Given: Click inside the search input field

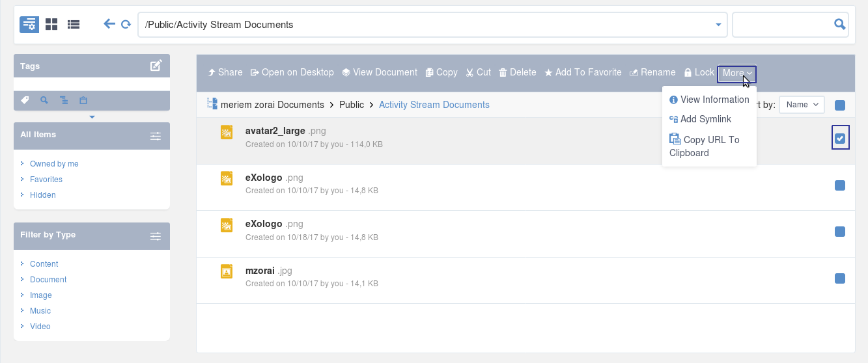Looking at the screenshot, I should [x=782, y=25].
